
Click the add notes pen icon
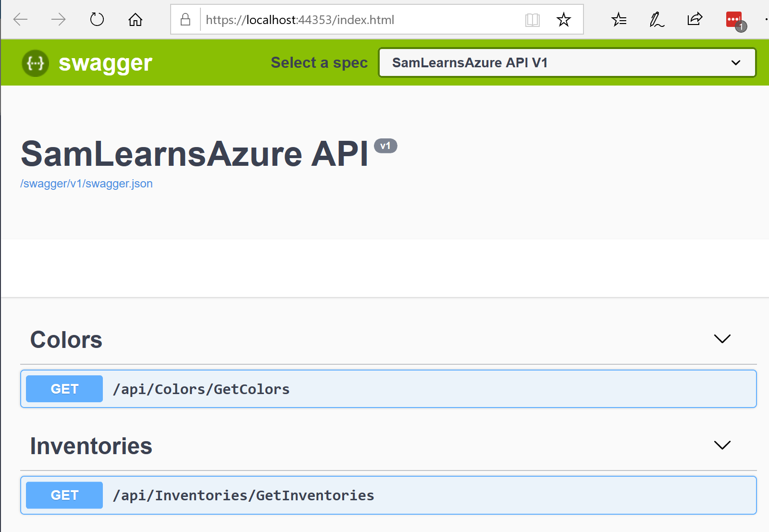[x=657, y=20]
